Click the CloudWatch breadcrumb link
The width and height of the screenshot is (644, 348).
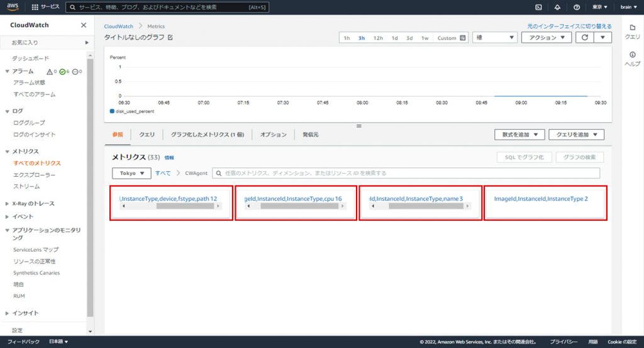(118, 26)
